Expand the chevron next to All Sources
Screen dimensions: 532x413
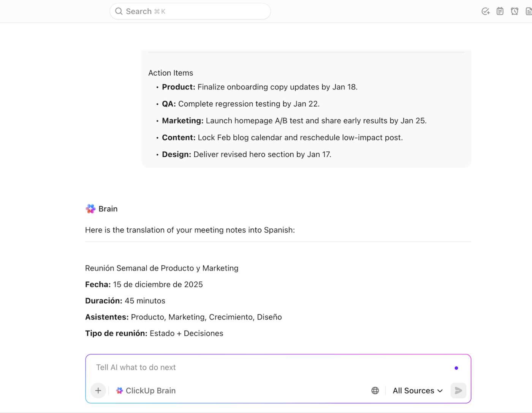[x=440, y=391]
